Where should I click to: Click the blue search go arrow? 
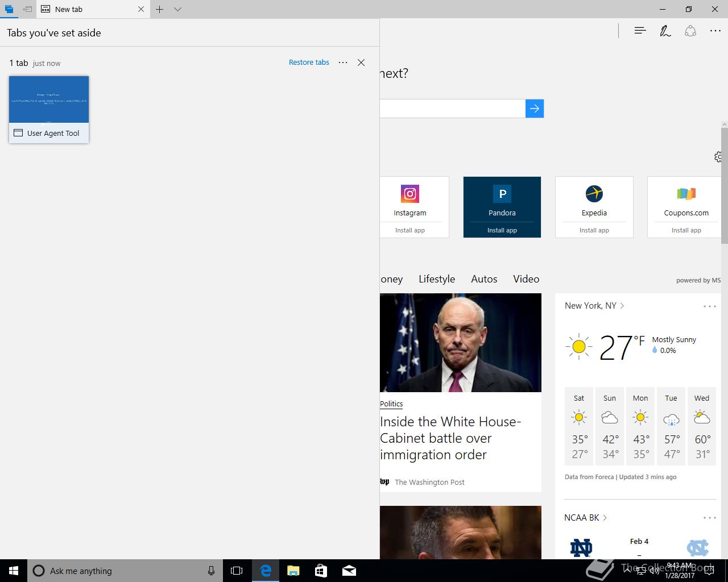(x=535, y=109)
